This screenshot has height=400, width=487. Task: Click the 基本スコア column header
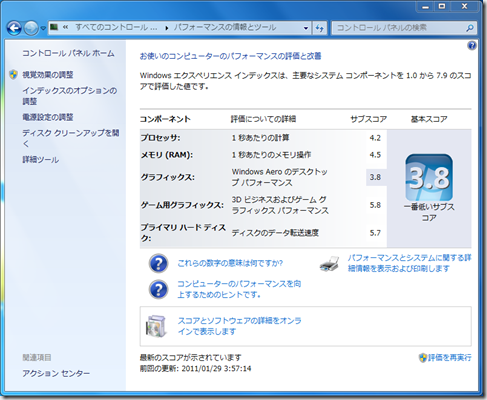coord(429,119)
